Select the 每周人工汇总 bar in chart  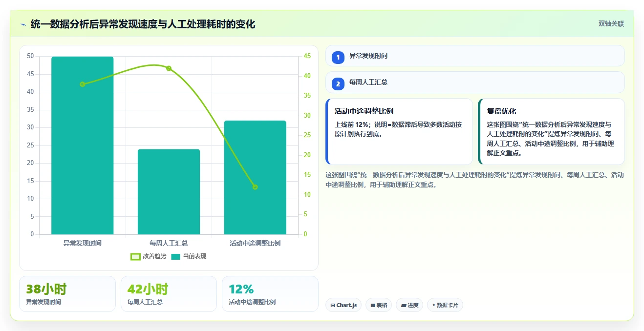(169, 192)
